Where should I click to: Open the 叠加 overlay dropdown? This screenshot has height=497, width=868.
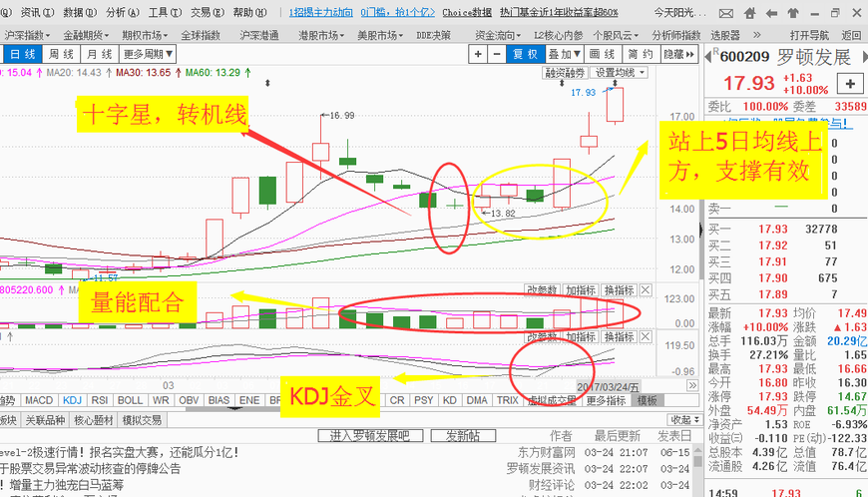(564, 54)
